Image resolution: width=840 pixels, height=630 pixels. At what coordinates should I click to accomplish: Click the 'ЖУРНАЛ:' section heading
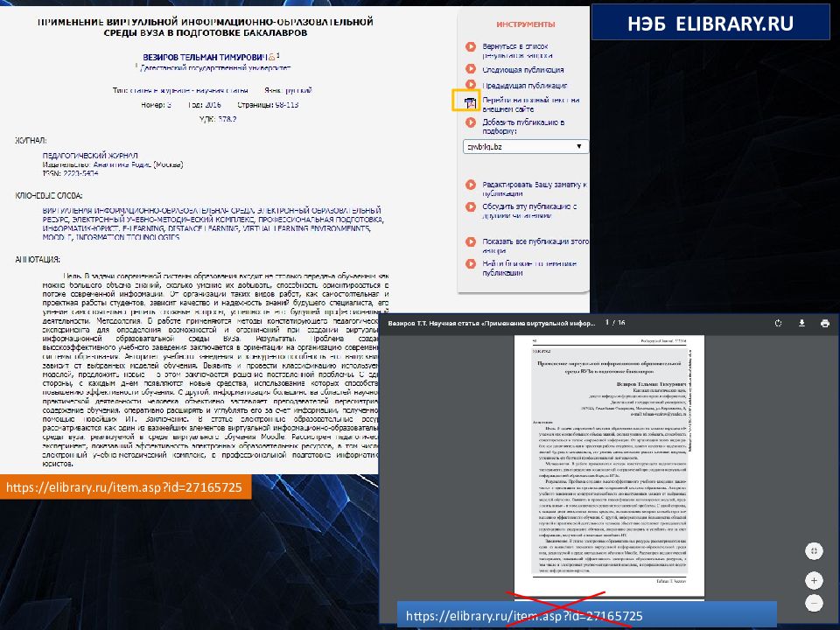click(31, 140)
